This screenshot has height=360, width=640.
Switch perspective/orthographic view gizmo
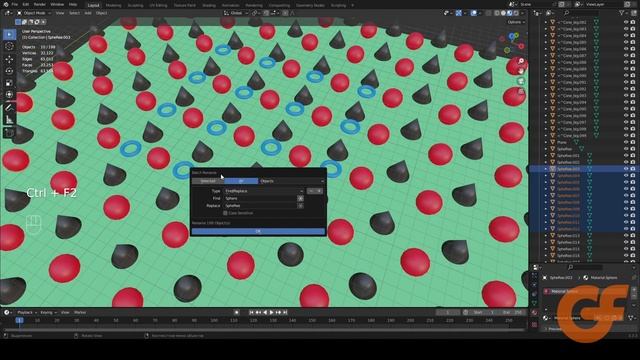click(521, 91)
